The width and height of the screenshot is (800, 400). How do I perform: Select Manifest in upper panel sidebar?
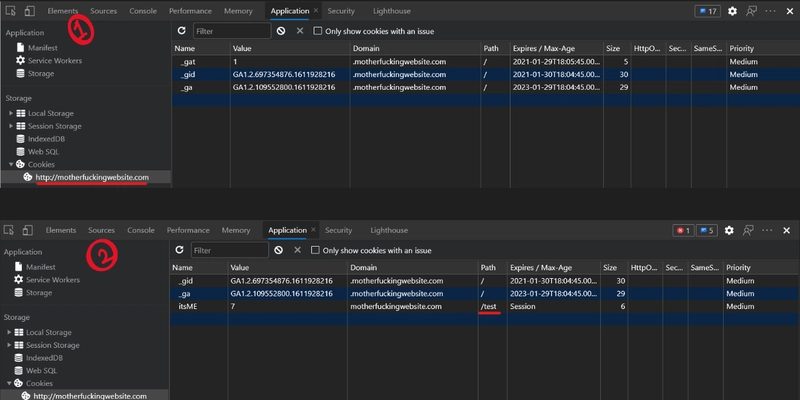(x=42, y=48)
